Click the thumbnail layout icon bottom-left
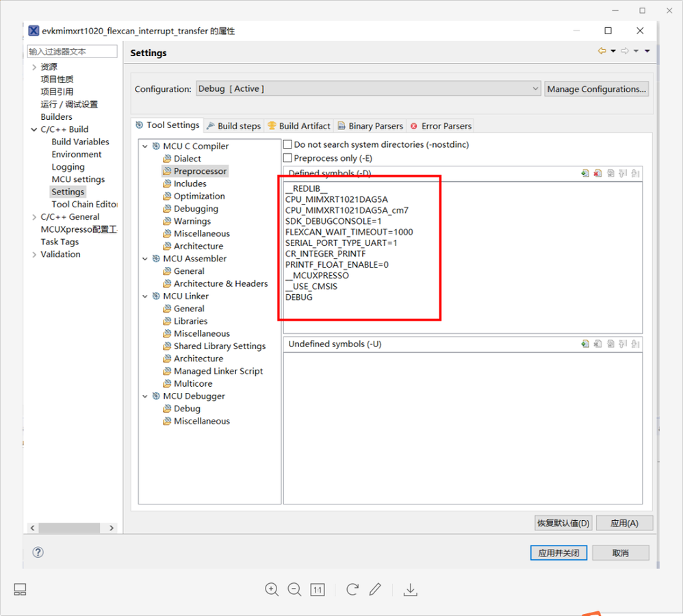This screenshot has width=683, height=616. 20,590
